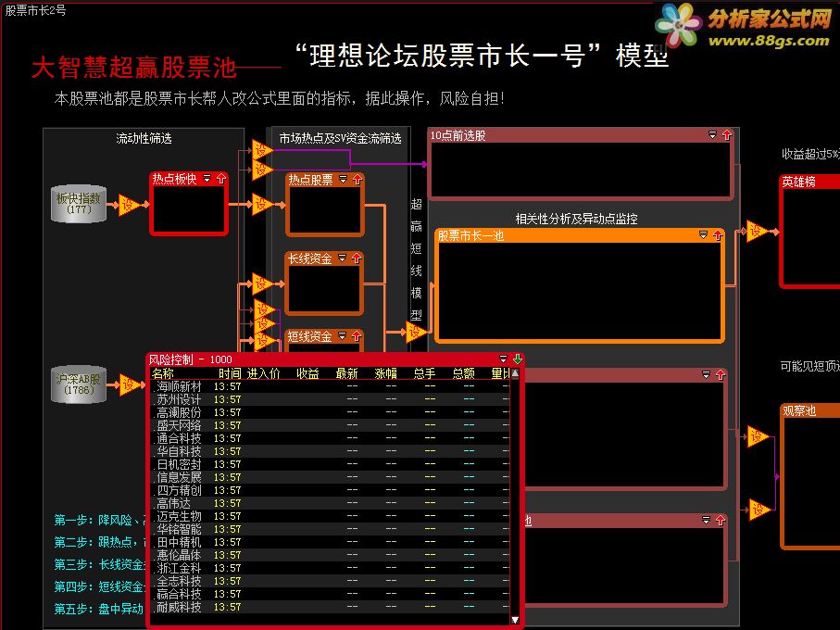This screenshot has width=840, height=630.
Task: Click the up arrow on 热点股票 panel
Action: coord(357,180)
